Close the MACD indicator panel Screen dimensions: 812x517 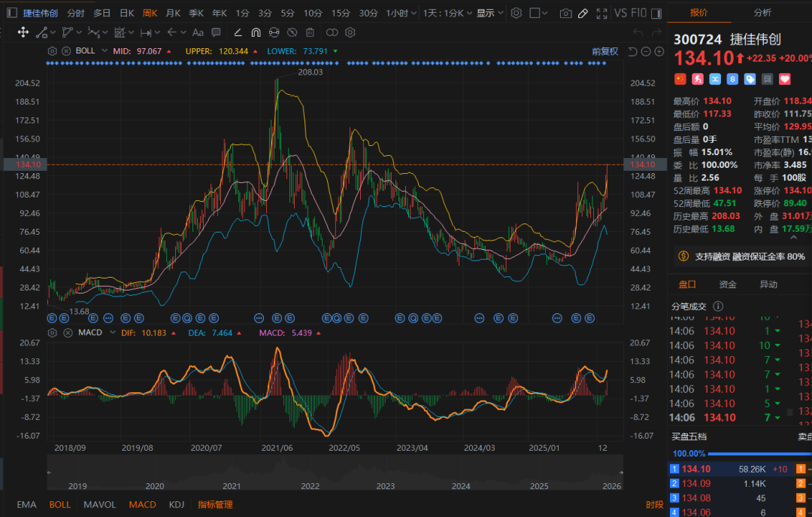66,332
